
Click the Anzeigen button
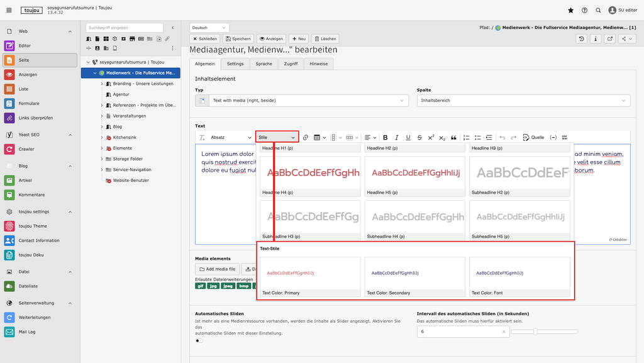[272, 38]
